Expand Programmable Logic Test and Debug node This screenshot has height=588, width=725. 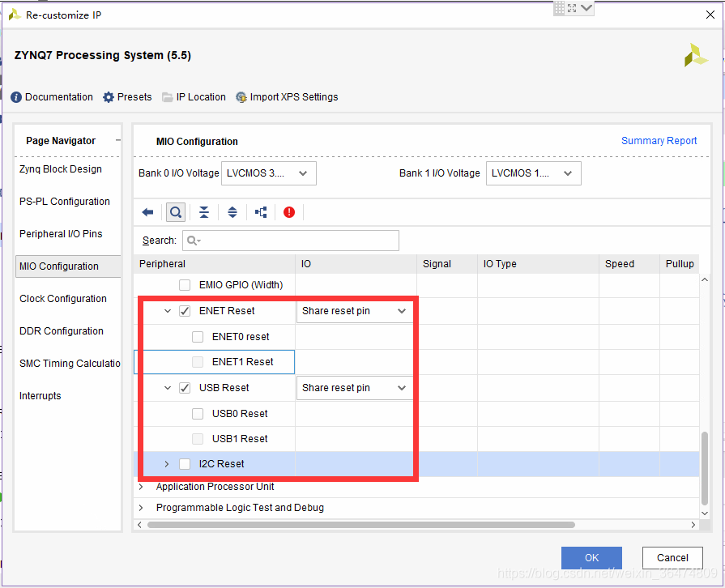(x=141, y=508)
